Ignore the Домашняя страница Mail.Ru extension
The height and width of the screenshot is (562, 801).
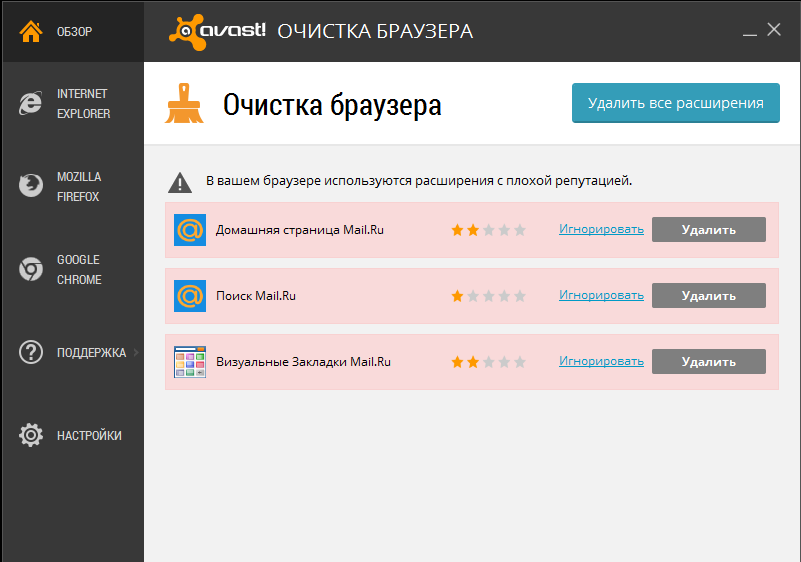coord(601,229)
